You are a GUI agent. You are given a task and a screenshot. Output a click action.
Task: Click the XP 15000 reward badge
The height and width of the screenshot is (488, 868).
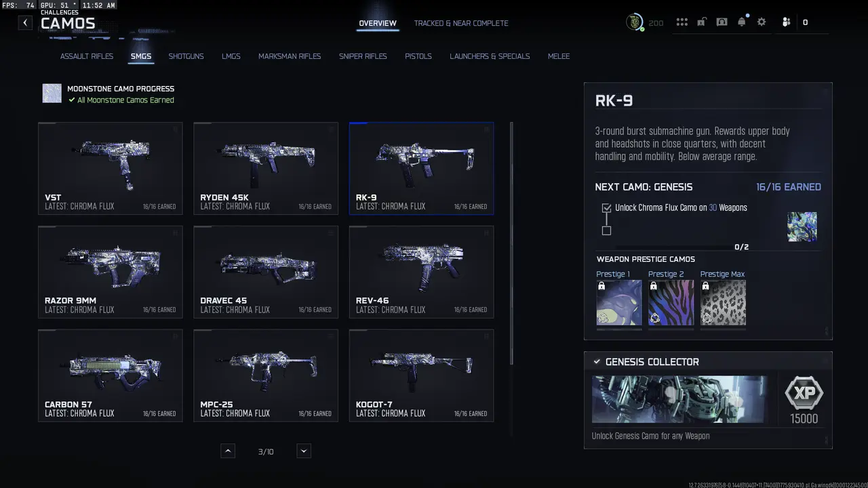tap(804, 401)
